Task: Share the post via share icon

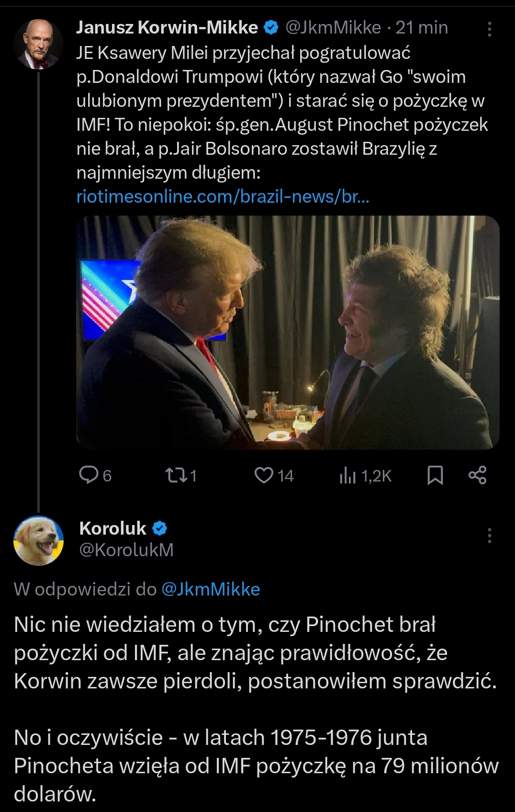Action: tap(477, 475)
